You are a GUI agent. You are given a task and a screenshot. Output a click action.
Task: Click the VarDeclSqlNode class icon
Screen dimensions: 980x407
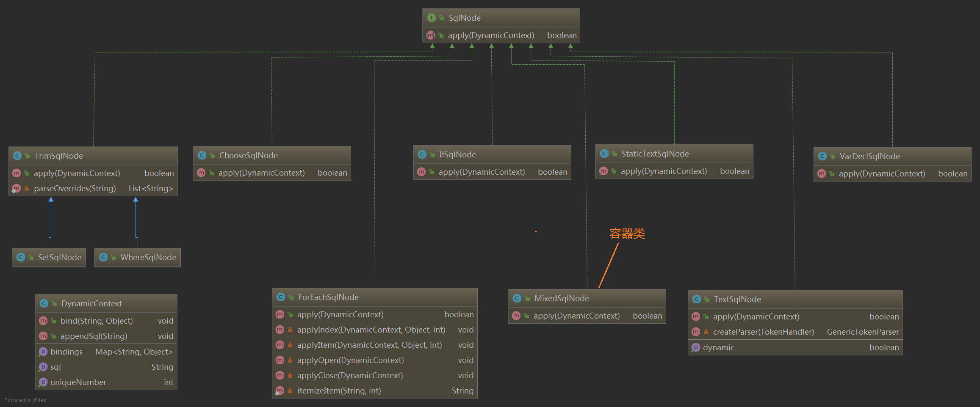pyautogui.click(x=822, y=156)
